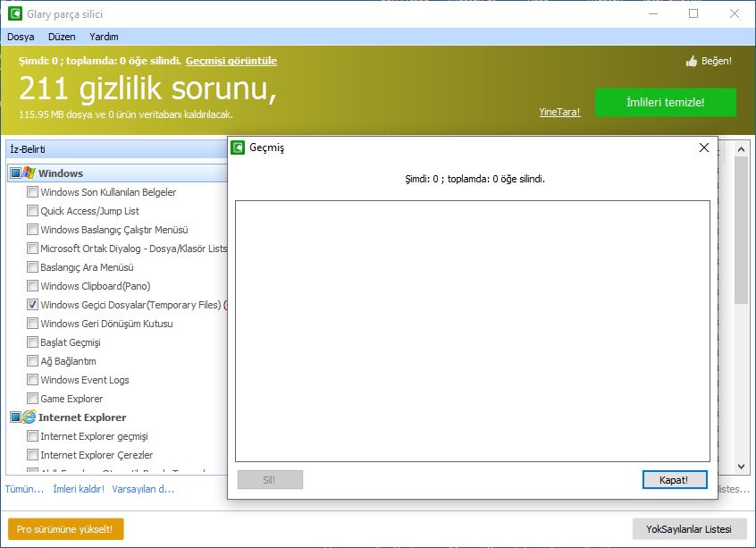
Task: Check Internet Explorer Çerezler box
Action: click(32, 455)
